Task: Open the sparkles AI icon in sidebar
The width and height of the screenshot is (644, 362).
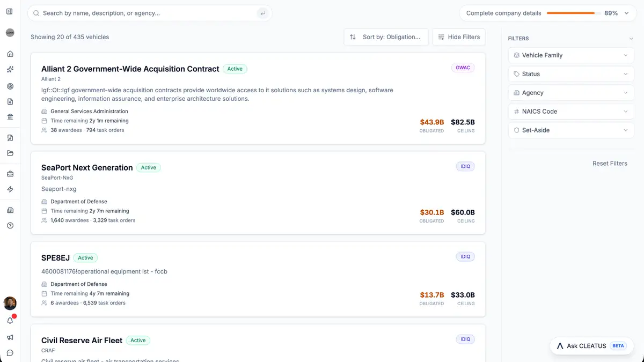Action: [x=10, y=70]
